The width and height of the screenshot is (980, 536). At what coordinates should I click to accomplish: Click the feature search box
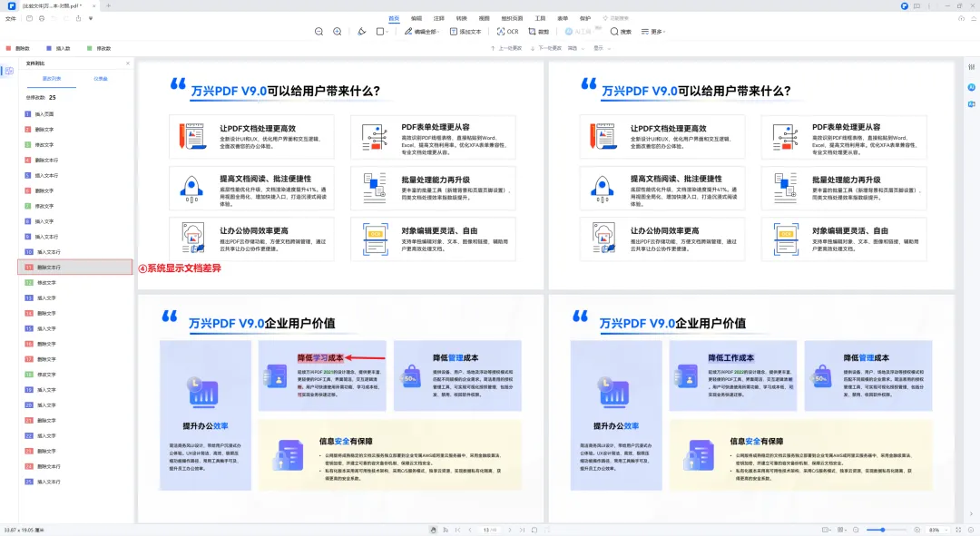pos(616,18)
